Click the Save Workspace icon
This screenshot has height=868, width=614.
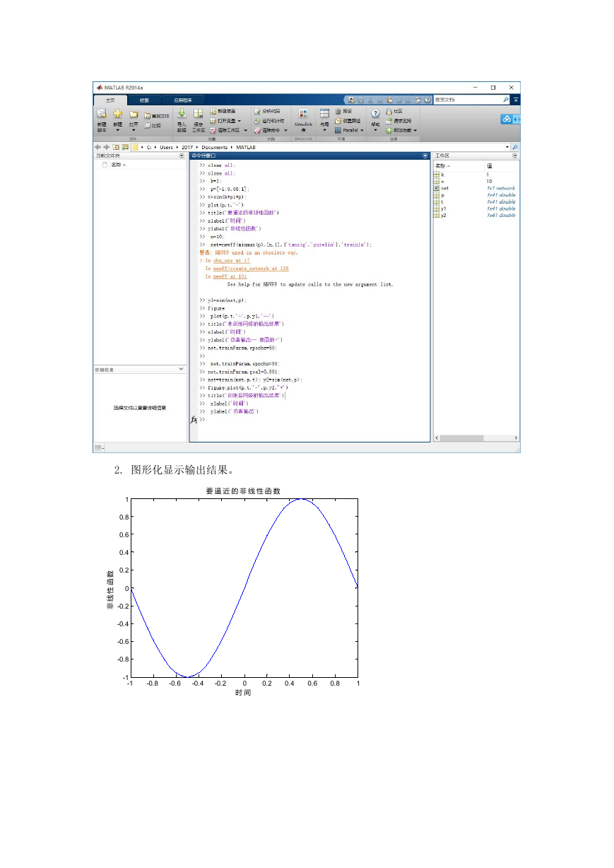coord(199,113)
